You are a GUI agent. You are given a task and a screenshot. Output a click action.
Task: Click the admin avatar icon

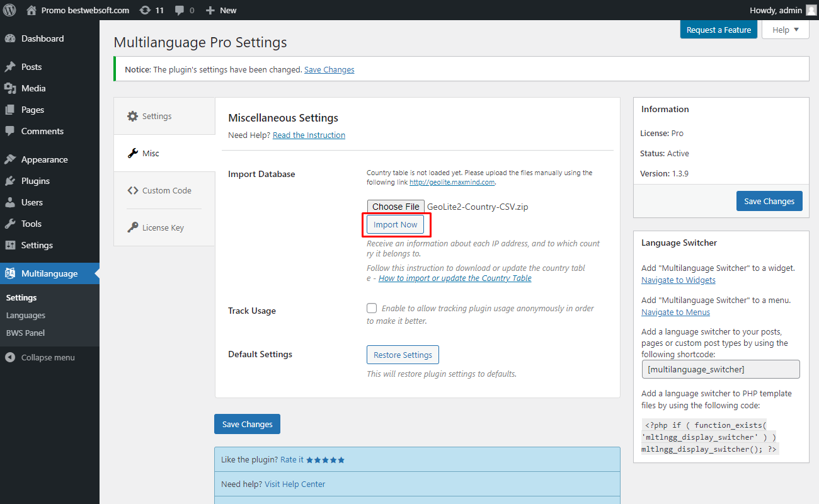pyautogui.click(x=811, y=10)
